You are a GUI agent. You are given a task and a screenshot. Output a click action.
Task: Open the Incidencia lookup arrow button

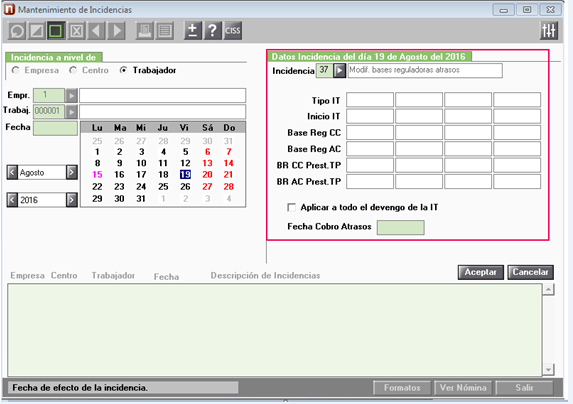tap(339, 70)
